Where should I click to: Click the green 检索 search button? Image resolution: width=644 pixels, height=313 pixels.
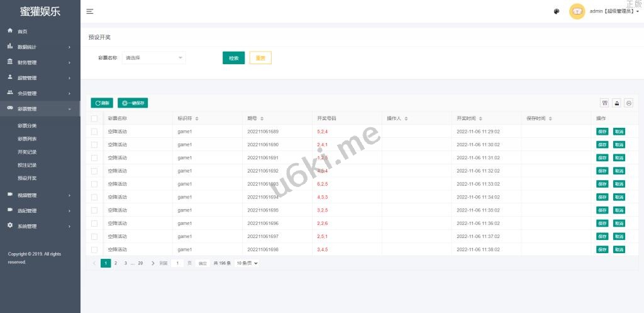click(x=233, y=58)
